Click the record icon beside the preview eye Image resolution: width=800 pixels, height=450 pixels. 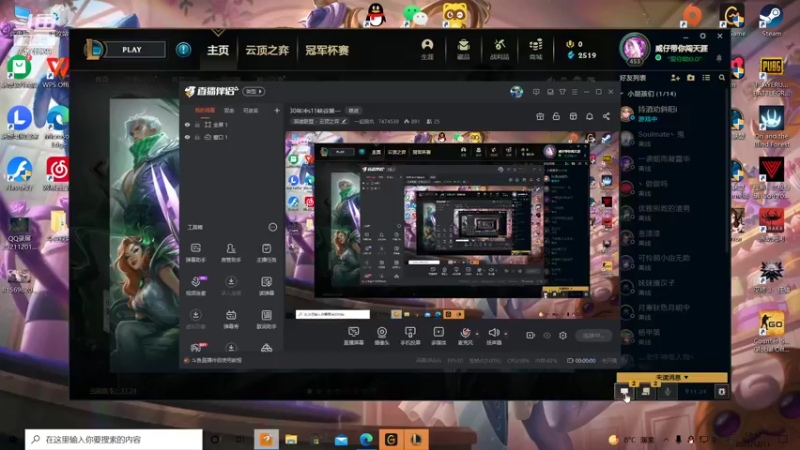pos(530,335)
